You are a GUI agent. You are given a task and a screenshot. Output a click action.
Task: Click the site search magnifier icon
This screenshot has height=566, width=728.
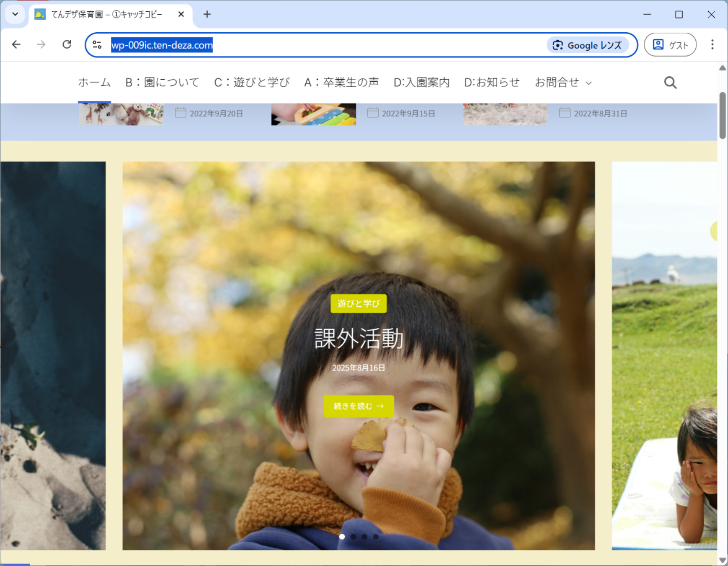point(670,83)
